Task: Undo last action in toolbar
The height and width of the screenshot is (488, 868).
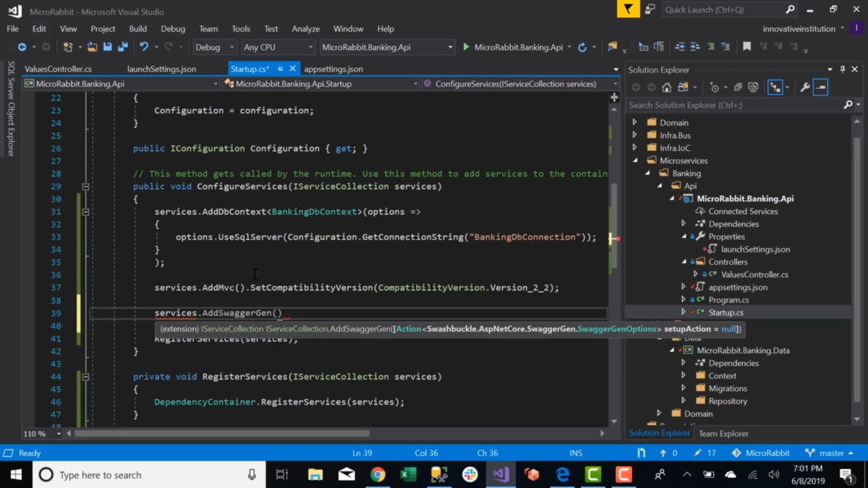Action: [x=144, y=47]
